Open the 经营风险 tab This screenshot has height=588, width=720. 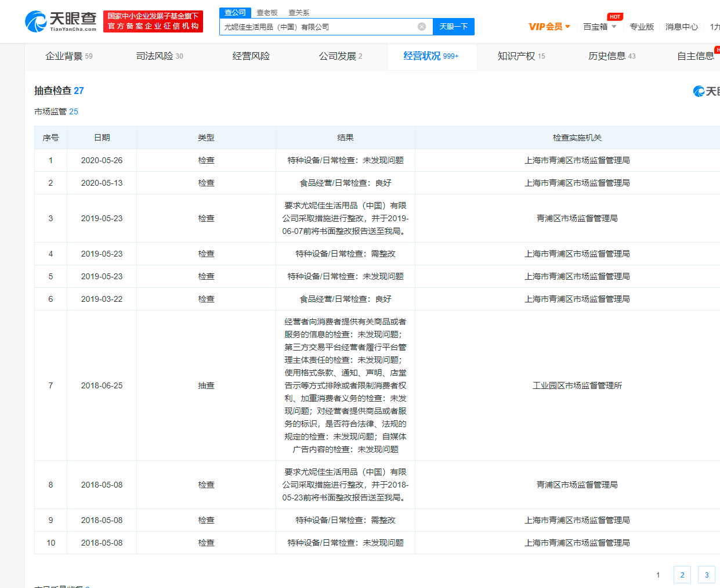point(251,56)
